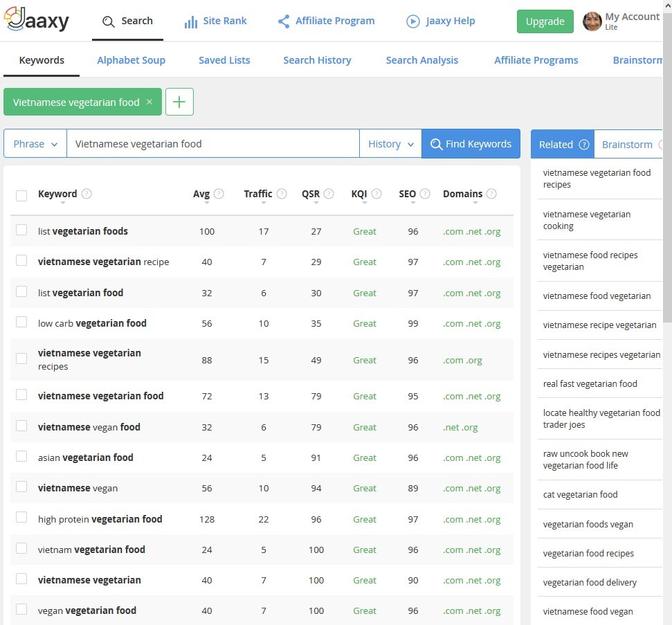This screenshot has height=625, width=672.
Task: Sort by QSR column arrow
Action: click(316, 203)
